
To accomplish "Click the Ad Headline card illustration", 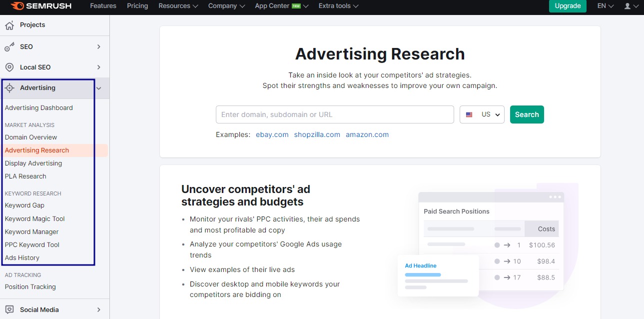I will tap(438, 275).
